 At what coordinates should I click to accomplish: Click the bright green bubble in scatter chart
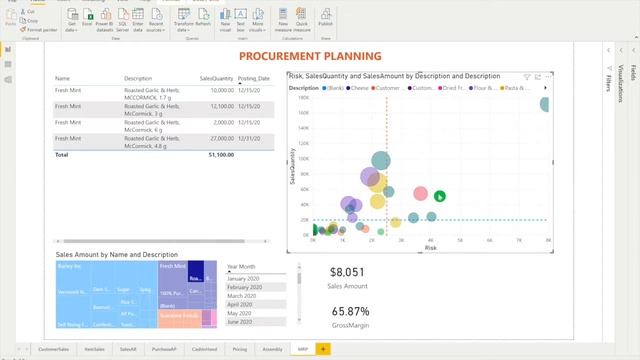(439, 196)
